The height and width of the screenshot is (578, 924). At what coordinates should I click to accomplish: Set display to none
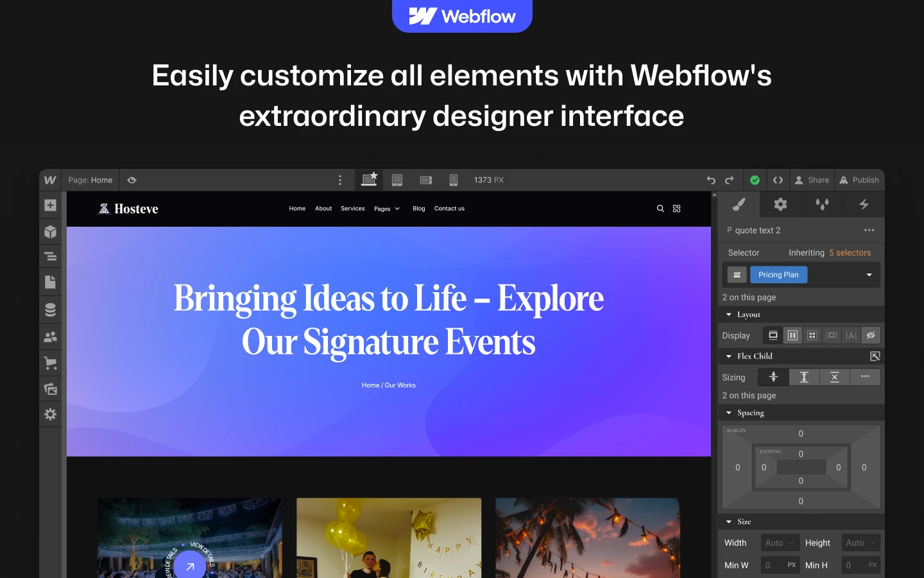(870, 335)
